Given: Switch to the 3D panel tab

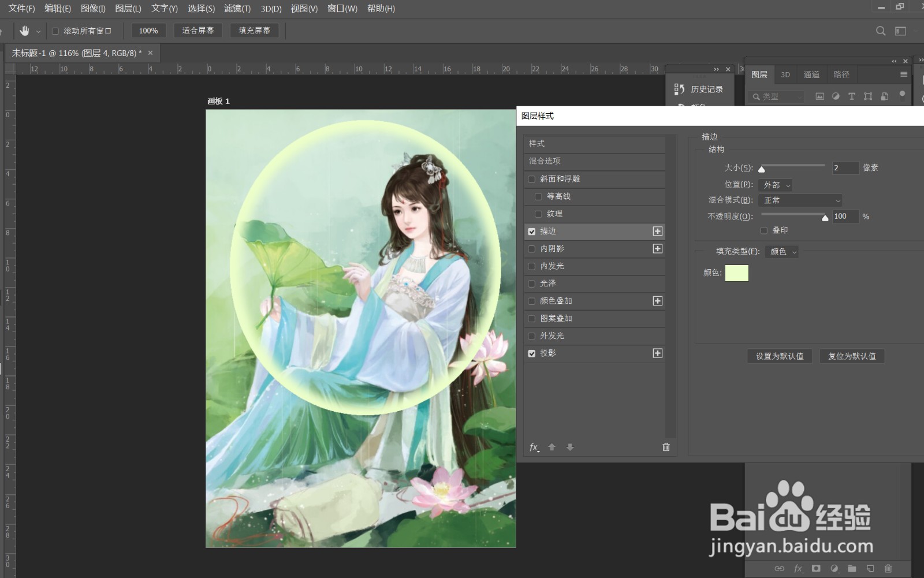Looking at the screenshot, I should pyautogui.click(x=785, y=74).
